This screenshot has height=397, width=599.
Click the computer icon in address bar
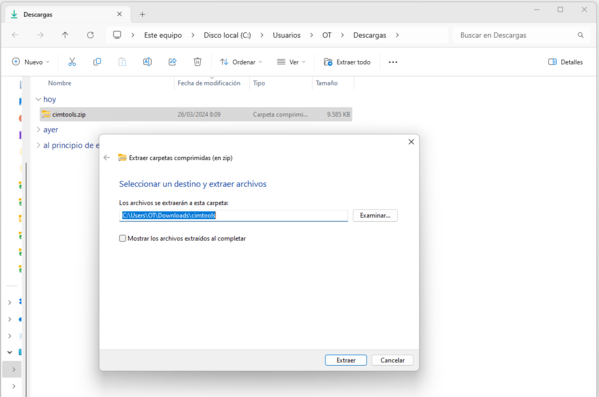point(117,35)
